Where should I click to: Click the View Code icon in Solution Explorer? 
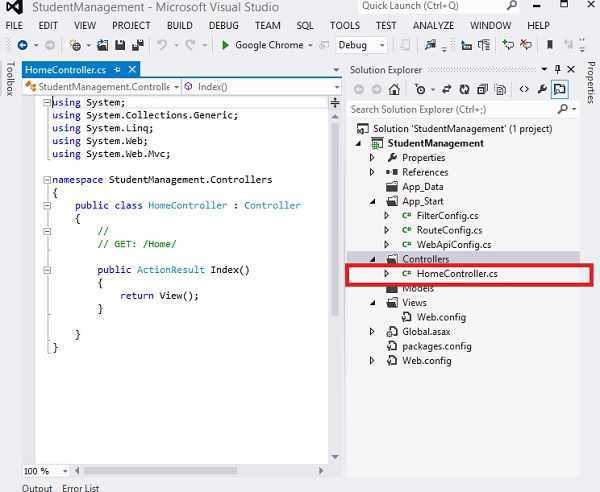coord(523,89)
